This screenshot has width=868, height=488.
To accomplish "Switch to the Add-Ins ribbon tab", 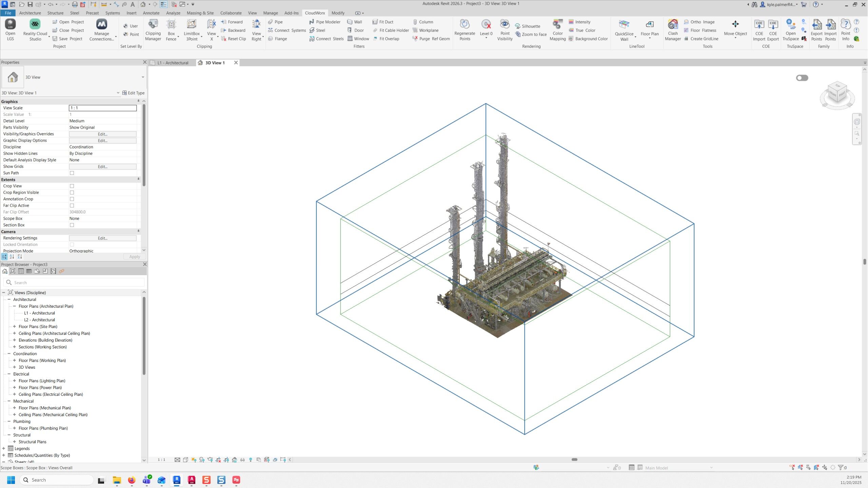I will tap(291, 13).
